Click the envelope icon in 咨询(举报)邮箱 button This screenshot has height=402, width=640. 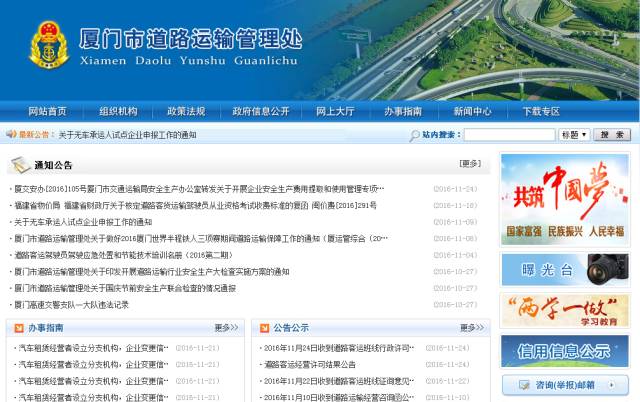(524, 384)
